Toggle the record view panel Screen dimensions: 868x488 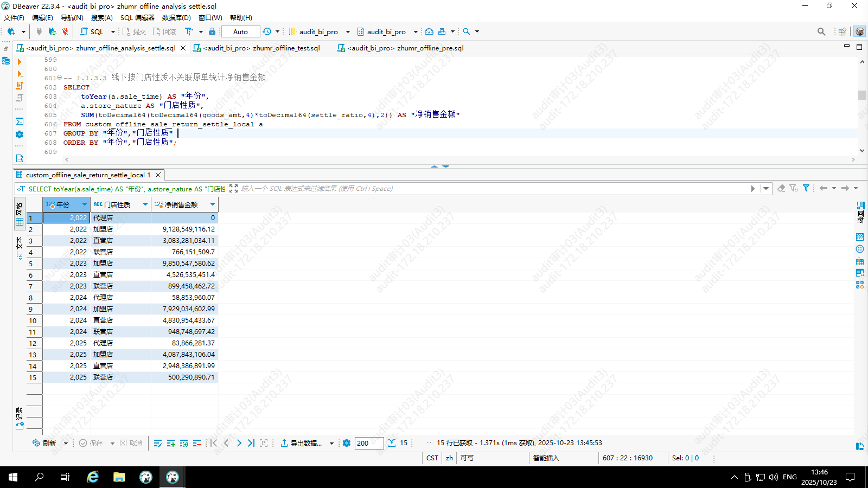[20, 419]
